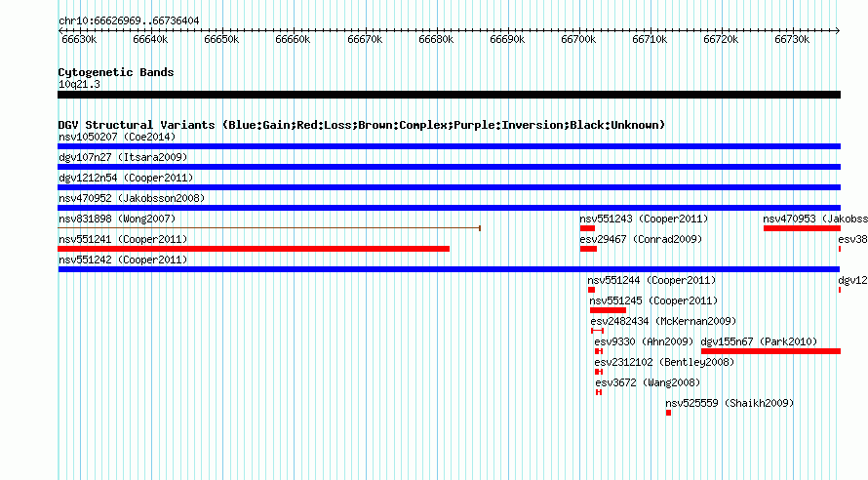Click the dgv1212n54 (Cooper2011) label
The width and height of the screenshot is (868, 480).
click(126, 178)
